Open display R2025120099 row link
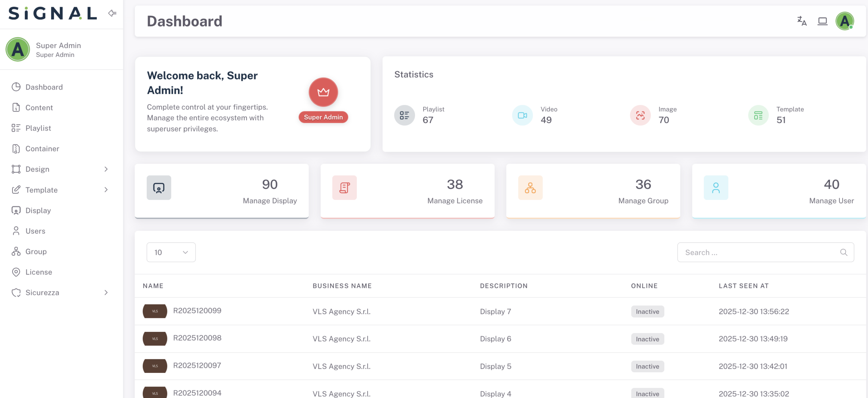 197,311
